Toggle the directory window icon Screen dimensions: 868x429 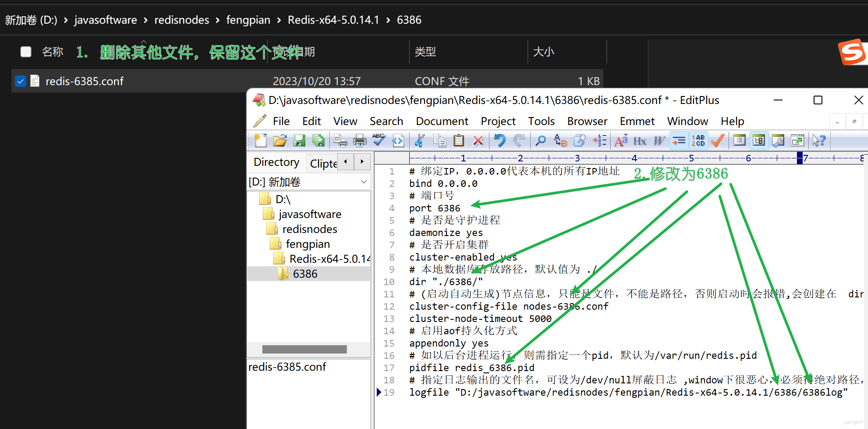pos(759,140)
